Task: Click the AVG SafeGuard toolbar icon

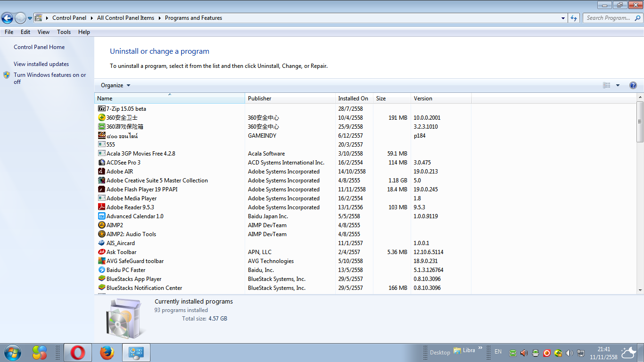Action: (101, 261)
